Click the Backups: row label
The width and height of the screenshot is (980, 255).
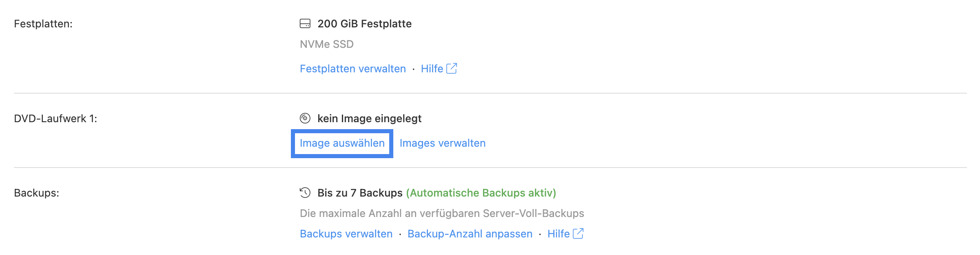pos(37,193)
